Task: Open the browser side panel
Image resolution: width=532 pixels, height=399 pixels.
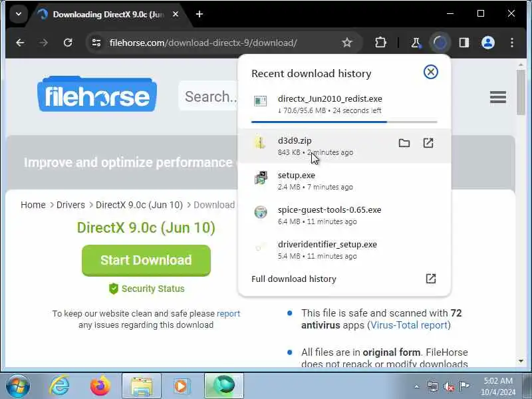Action: coord(464,43)
